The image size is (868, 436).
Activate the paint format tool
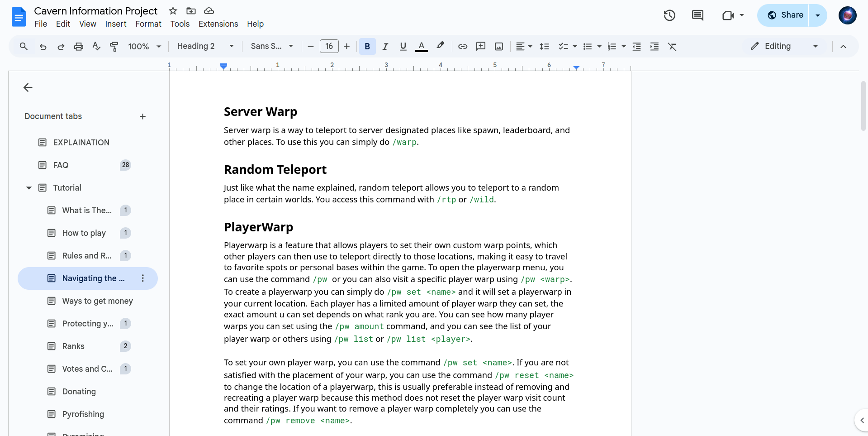(x=114, y=46)
